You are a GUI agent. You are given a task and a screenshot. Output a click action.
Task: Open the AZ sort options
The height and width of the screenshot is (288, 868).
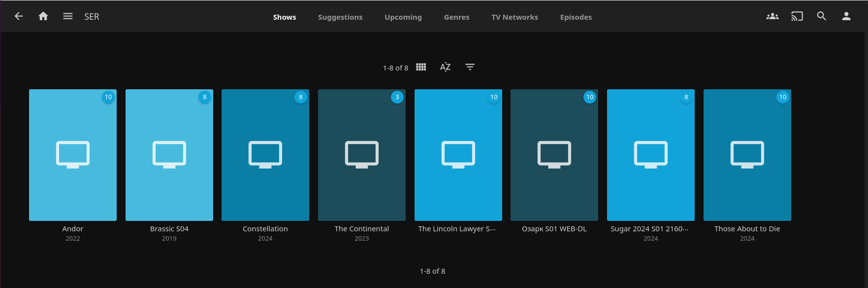click(x=446, y=67)
